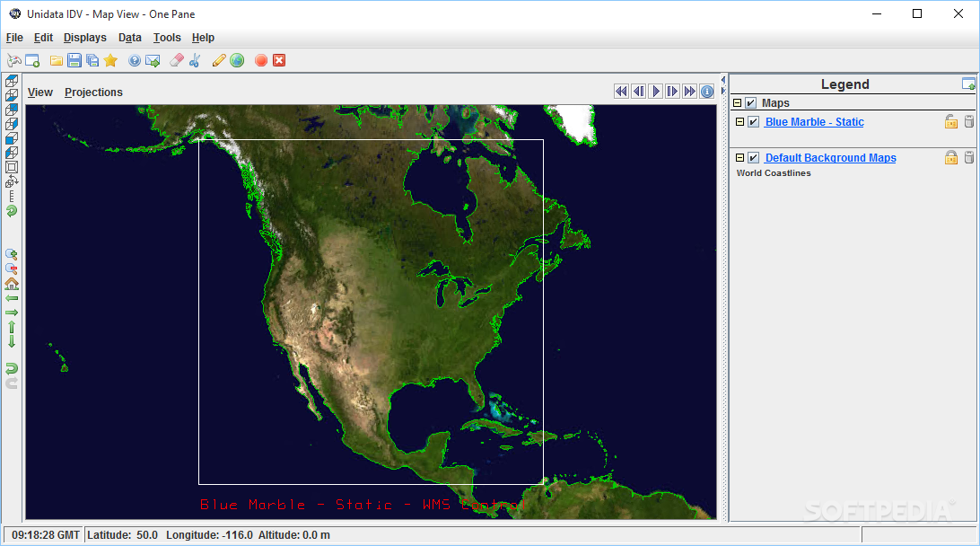Viewport: 980px width, 546px height.
Task: Click the red octagon stop icon
Action: point(261,61)
